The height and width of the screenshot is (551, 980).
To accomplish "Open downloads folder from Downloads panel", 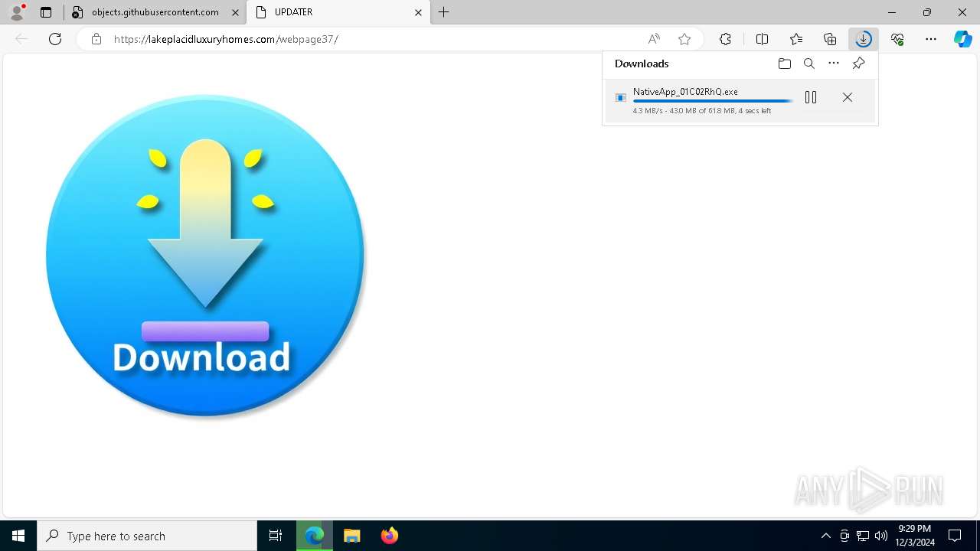I will (x=784, y=64).
